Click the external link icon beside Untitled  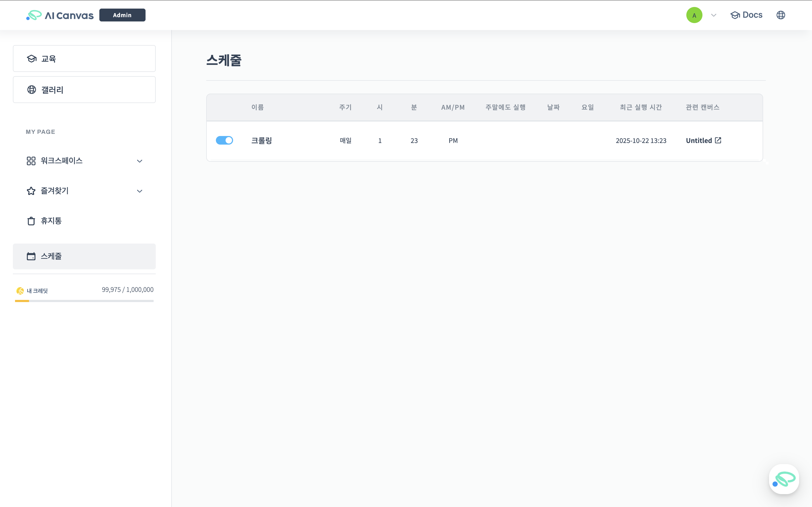click(x=718, y=140)
